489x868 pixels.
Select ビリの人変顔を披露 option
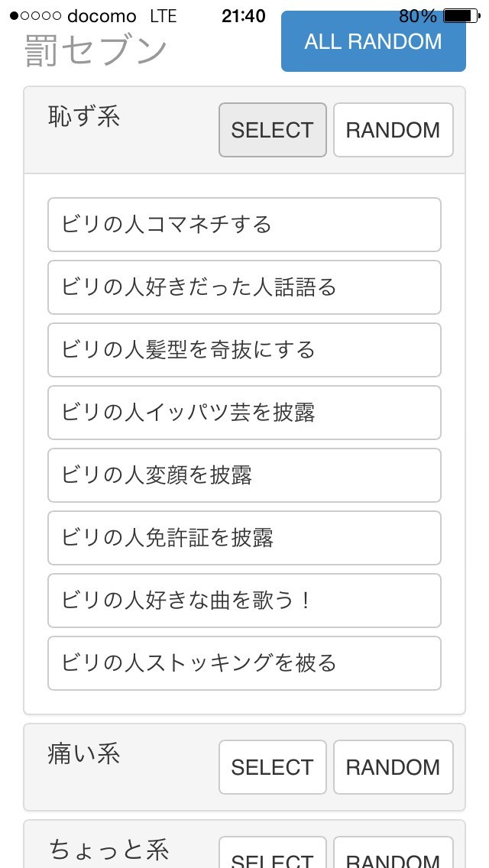point(244,475)
